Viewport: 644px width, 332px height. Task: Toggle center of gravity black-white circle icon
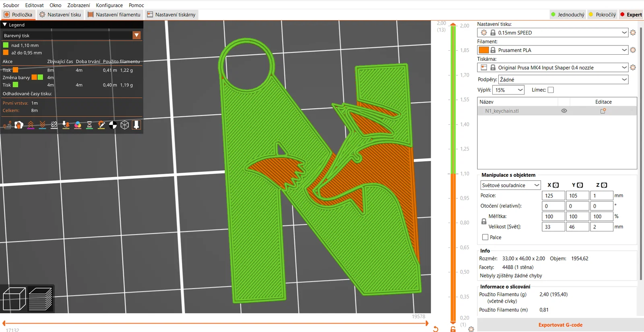click(x=113, y=125)
